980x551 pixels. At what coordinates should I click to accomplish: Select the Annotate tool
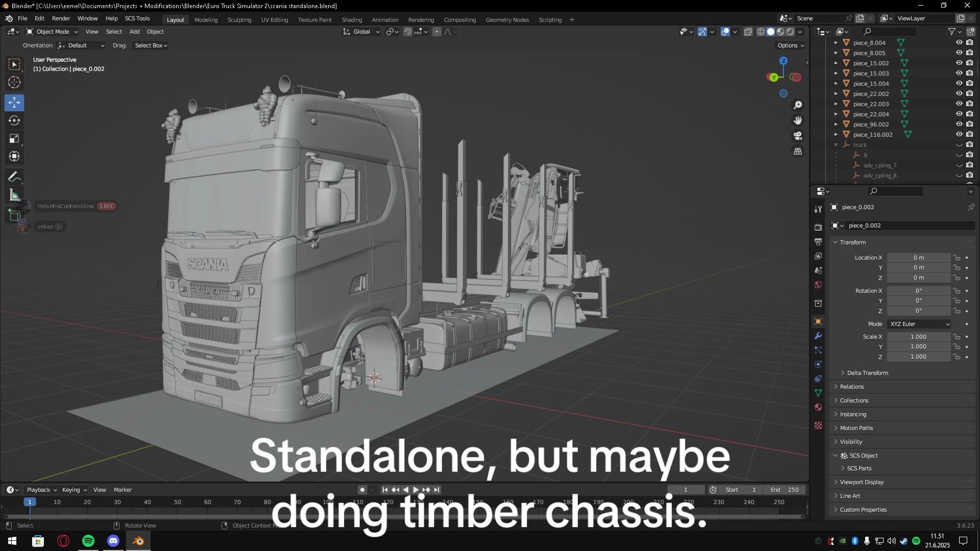click(14, 177)
